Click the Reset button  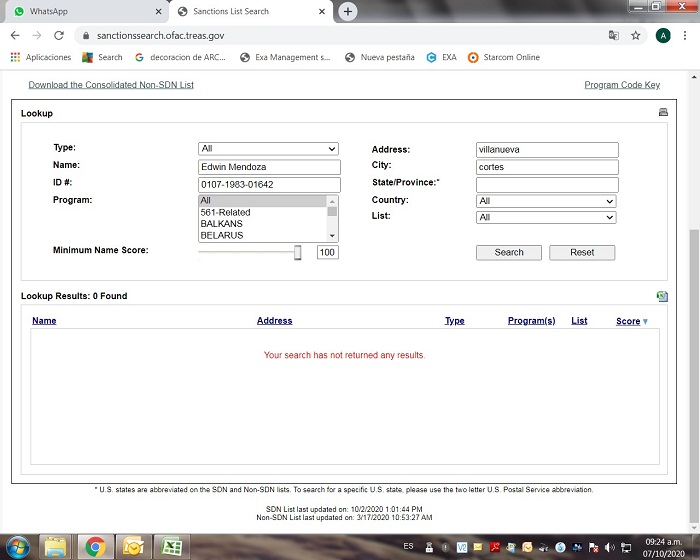pyautogui.click(x=582, y=252)
